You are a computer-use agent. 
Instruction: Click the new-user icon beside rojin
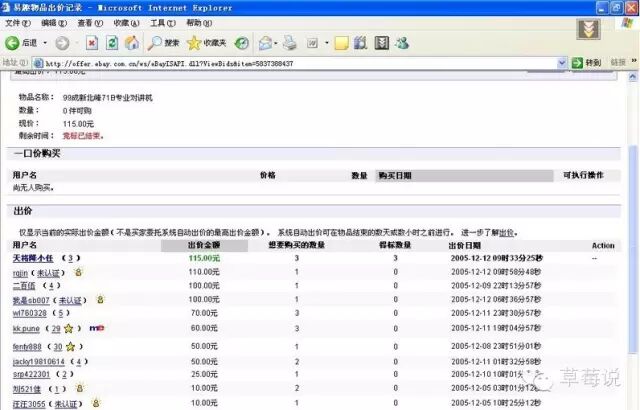78,272
